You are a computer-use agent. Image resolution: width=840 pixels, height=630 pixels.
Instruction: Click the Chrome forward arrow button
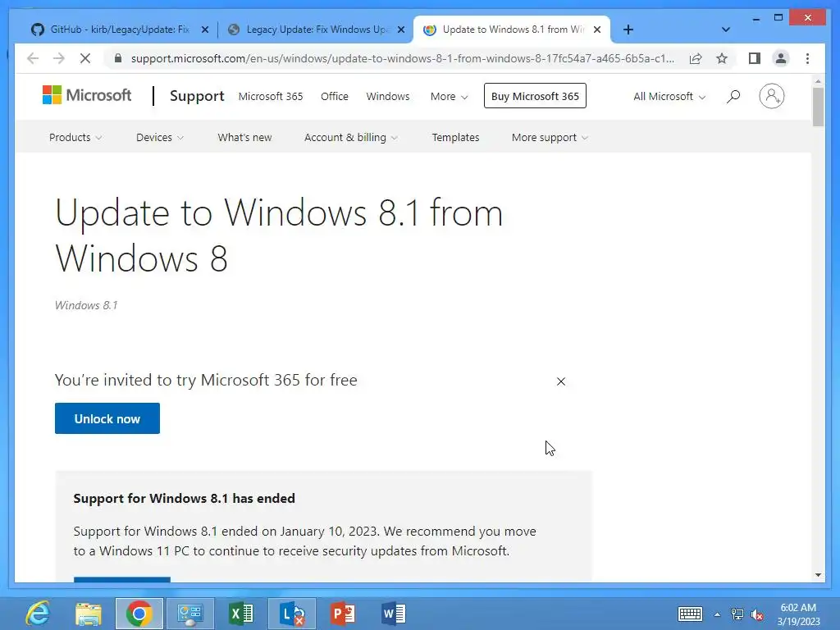(59, 58)
